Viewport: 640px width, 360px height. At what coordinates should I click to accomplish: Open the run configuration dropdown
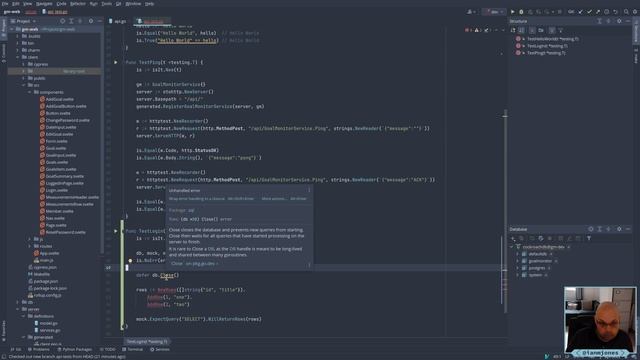494,12
